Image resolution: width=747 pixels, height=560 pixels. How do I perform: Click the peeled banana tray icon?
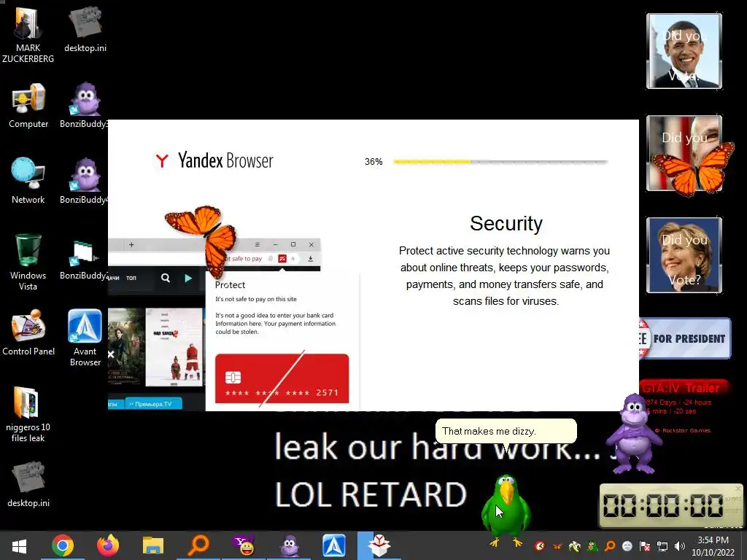click(x=575, y=546)
